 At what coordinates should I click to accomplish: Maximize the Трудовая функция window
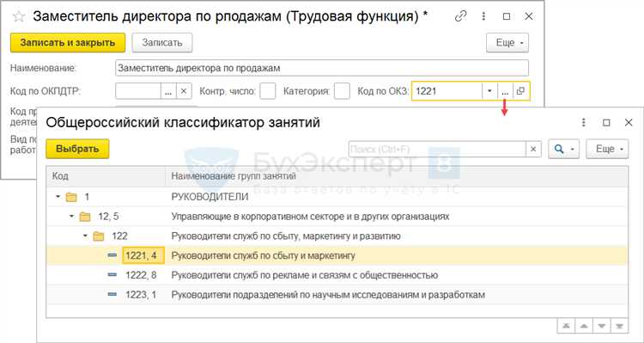[x=507, y=16]
